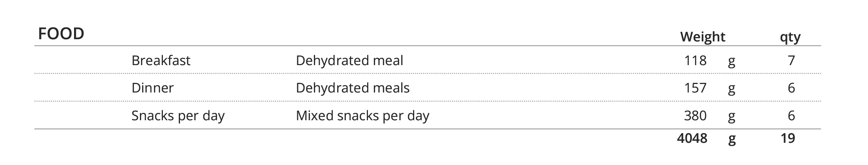Select the 'Snacks per day' label
Image resolution: width=868 pixels, height=165 pixels.
coord(178,116)
